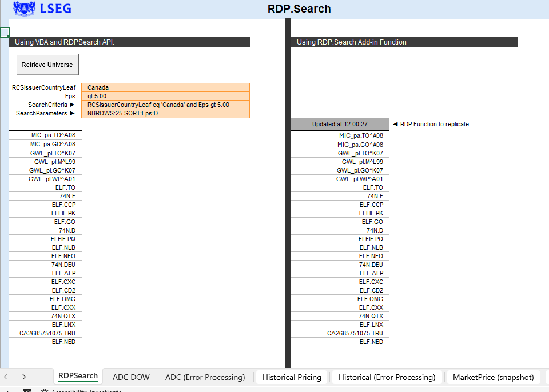
Task: Select ELF.OMG in the VBA results
Action: pyautogui.click(x=45, y=299)
